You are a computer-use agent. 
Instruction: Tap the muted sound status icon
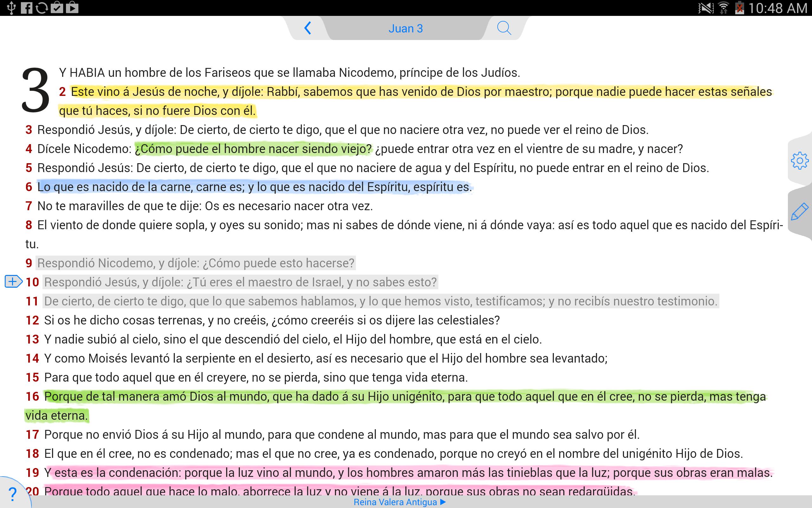[706, 8]
